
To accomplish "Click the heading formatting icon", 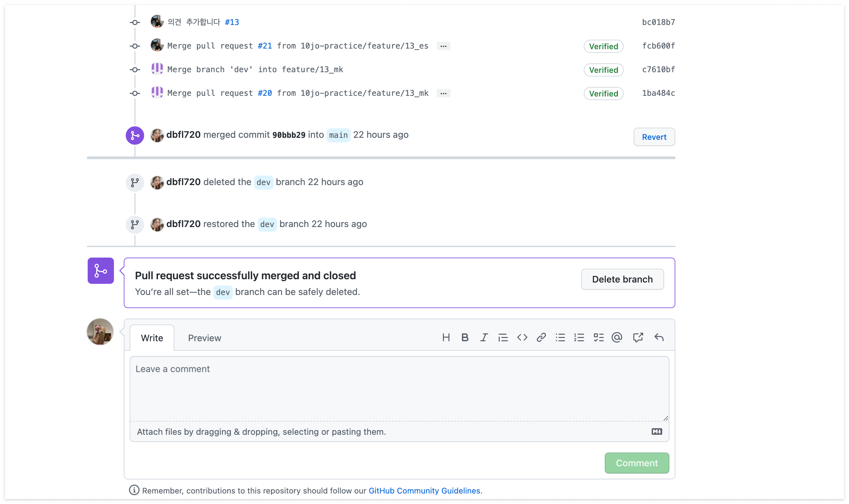I will click(446, 338).
